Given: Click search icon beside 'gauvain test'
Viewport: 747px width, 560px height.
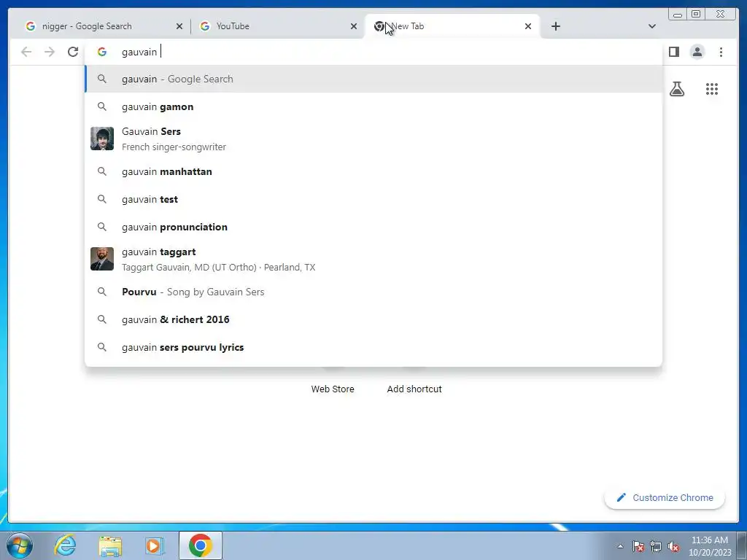Looking at the screenshot, I should (x=102, y=199).
